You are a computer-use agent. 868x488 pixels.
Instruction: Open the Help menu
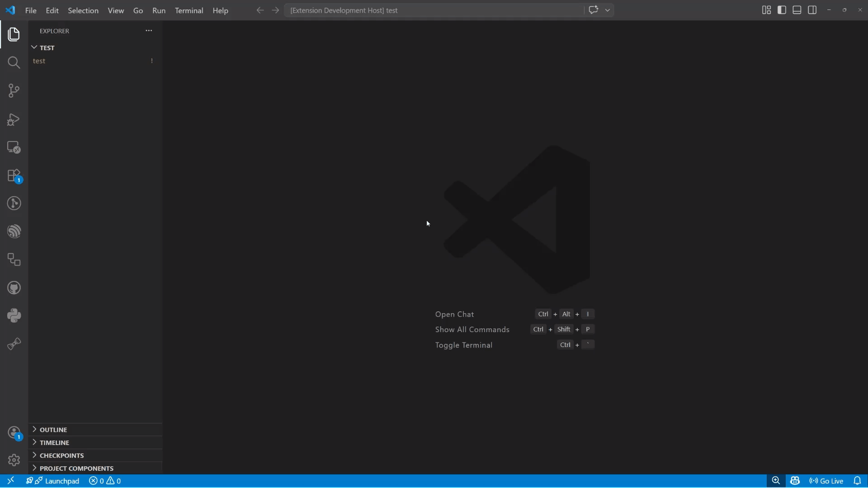(x=221, y=10)
